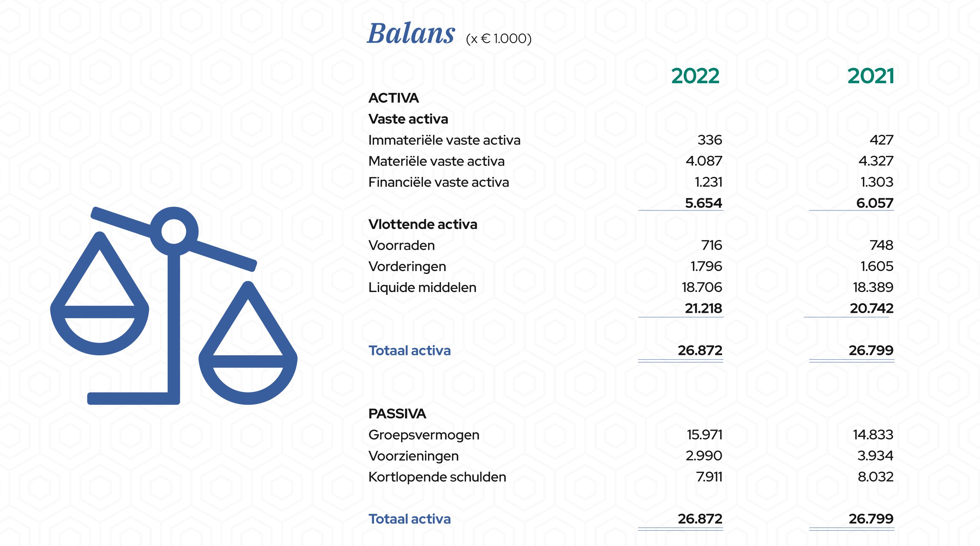Click the 18.706 liquide middelen value
The height and width of the screenshot is (546, 980).
(x=701, y=287)
